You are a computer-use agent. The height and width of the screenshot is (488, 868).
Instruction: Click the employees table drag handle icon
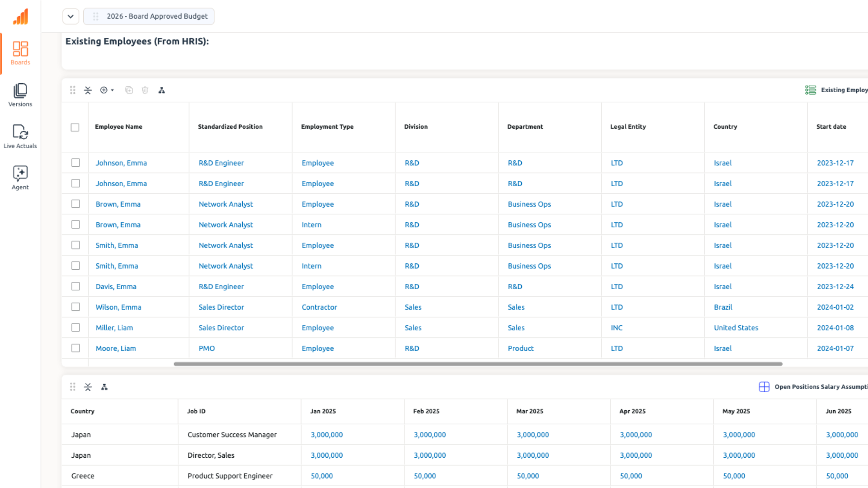[73, 90]
